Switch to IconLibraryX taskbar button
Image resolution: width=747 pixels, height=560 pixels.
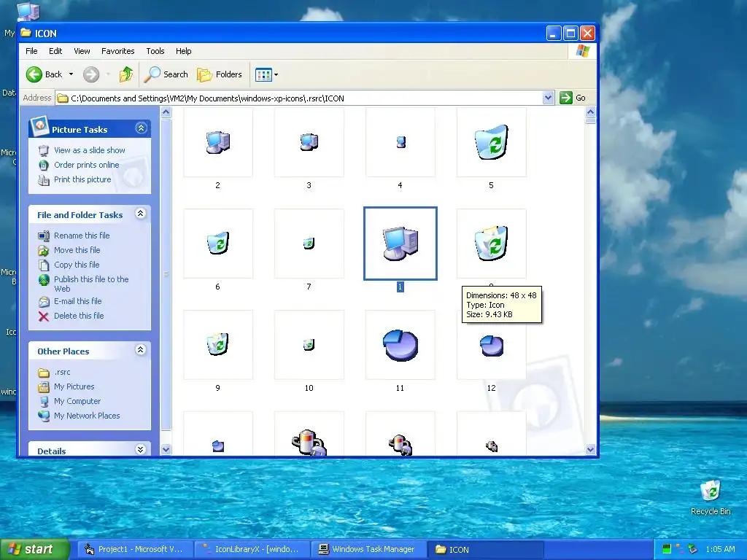click(252, 550)
